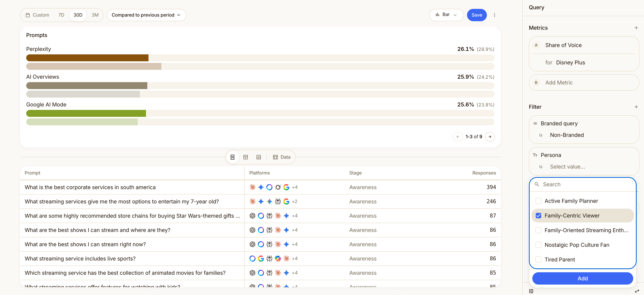Uncheck the Family-Centric Viewer checkbox

538,216
